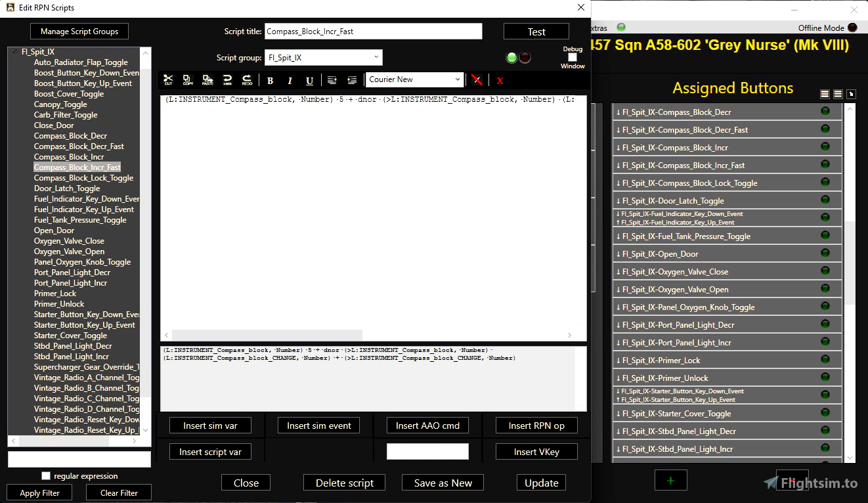The height and width of the screenshot is (503, 868).
Task: Enable the regular expression filter option
Action: coord(46,475)
